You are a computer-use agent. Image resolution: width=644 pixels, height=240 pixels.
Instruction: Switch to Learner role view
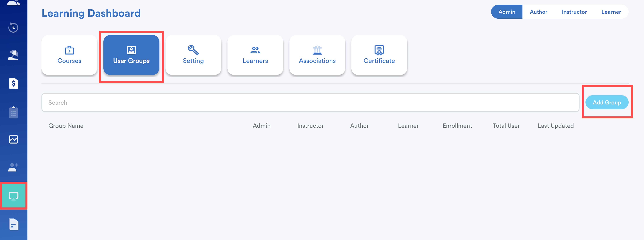pos(611,12)
